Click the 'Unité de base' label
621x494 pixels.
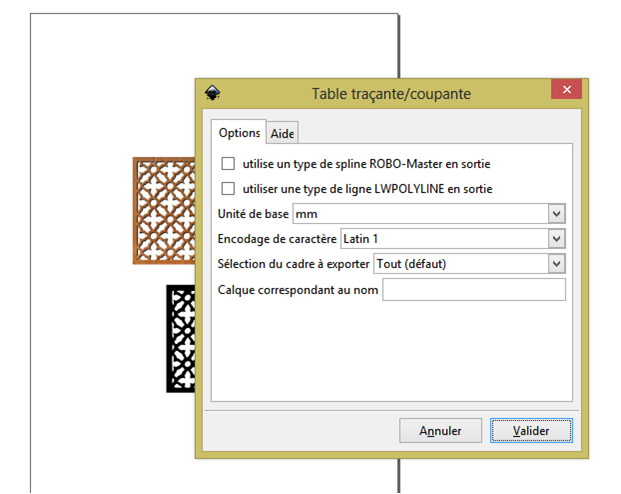click(x=253, y=214)
